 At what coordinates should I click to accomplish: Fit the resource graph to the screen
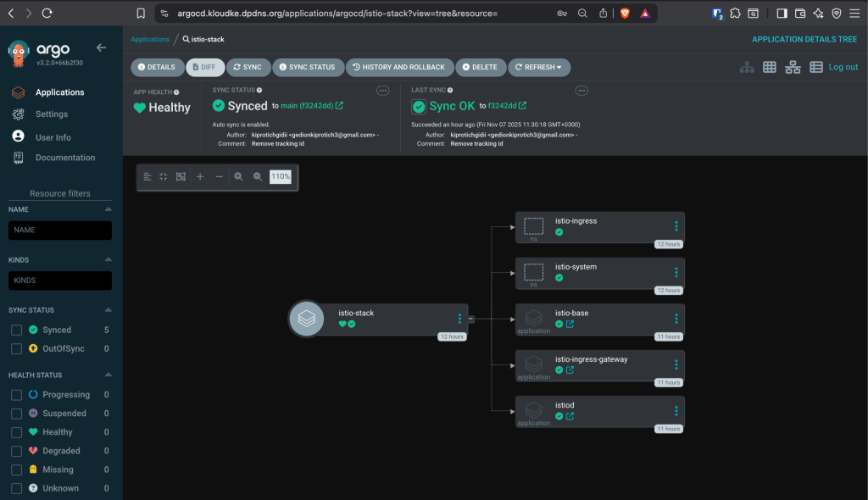click(181, 176)
